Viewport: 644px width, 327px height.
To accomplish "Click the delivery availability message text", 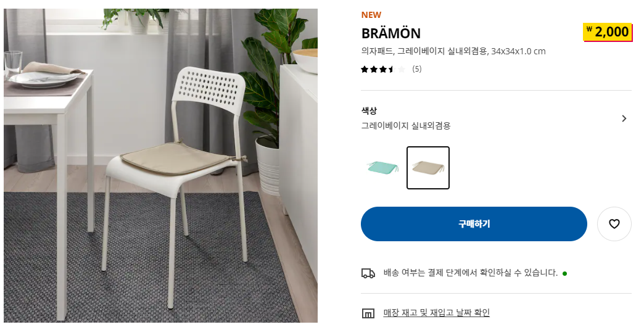I will (x=471, y=273).
